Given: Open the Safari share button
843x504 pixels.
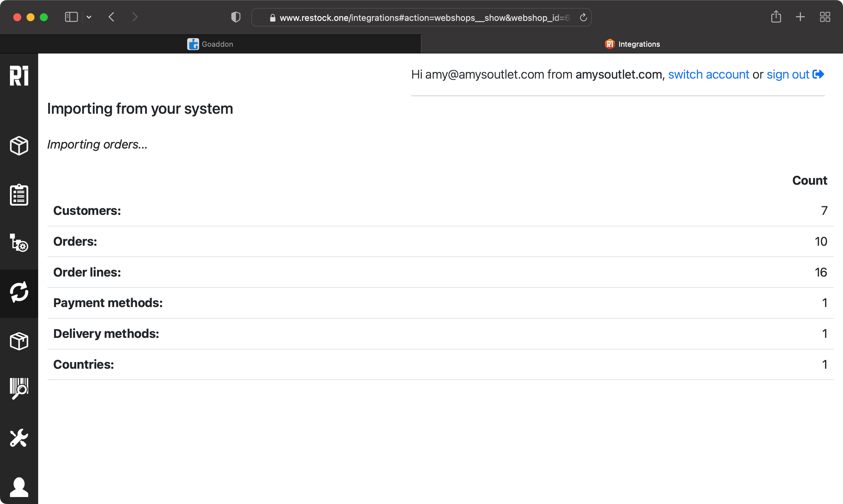Looking at the screenshot, I should pos(776,17).
